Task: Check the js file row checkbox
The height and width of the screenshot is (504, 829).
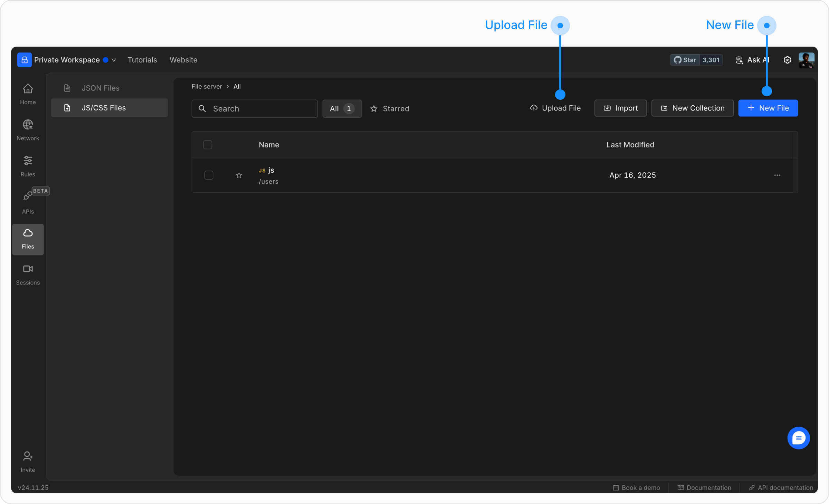Action: pyautogui.click(x=209, y=175)
